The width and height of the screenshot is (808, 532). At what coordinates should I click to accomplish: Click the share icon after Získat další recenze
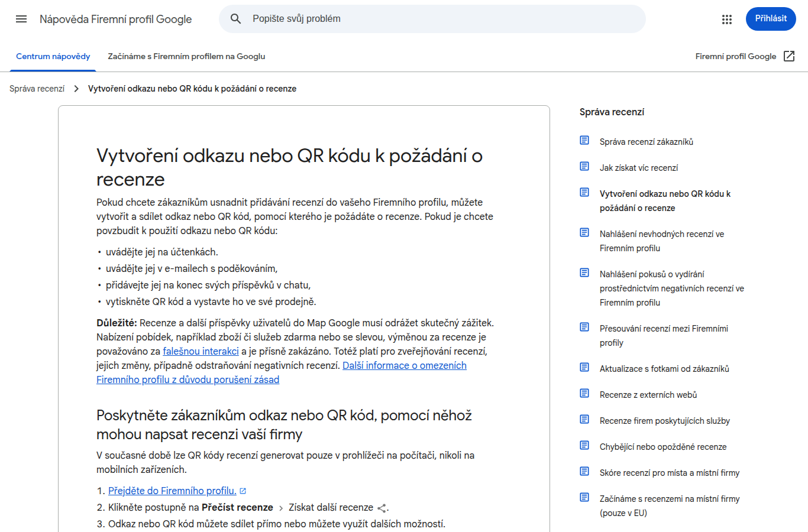tap(382, 508)
